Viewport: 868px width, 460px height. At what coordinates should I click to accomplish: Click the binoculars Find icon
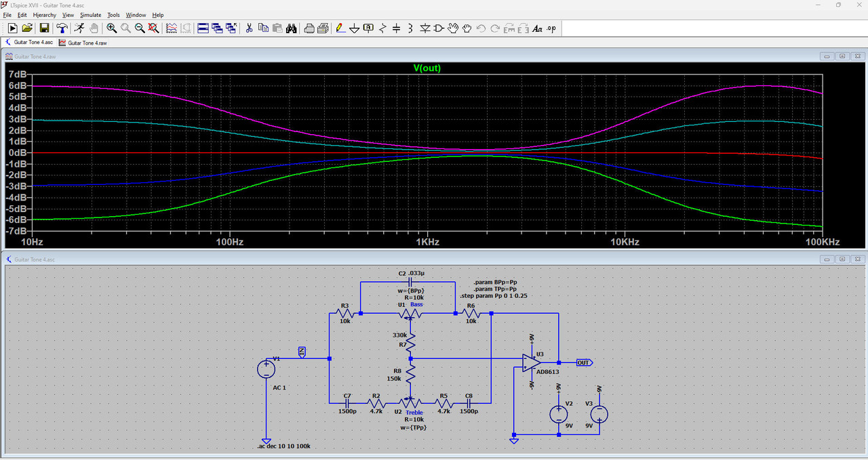coord(292,28)
